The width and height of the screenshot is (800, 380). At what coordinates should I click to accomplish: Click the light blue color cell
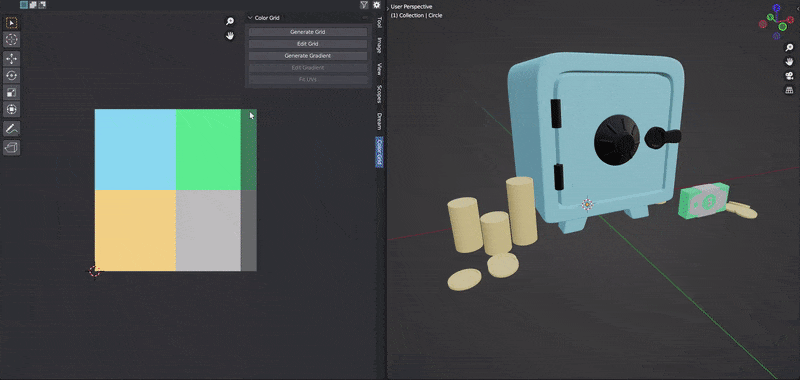point(136,149)
